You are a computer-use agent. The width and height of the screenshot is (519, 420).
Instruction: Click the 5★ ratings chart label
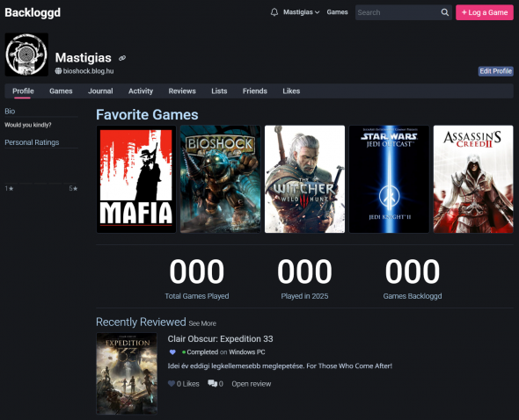[x=73, y=189]
